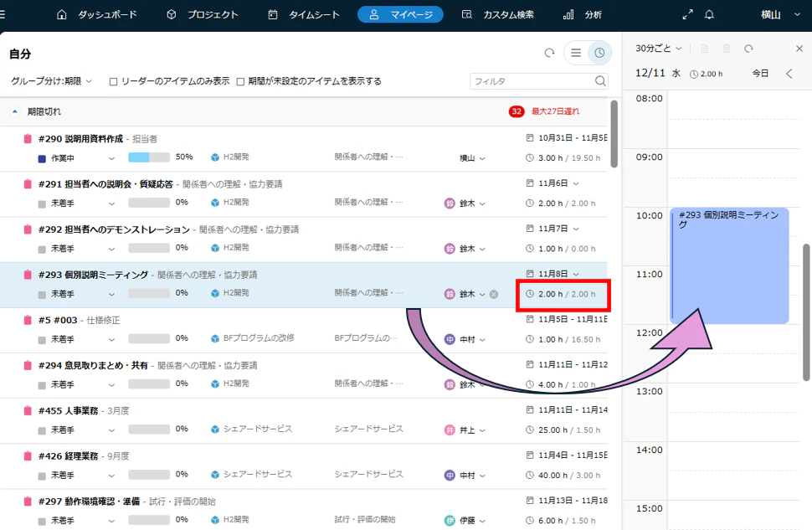The height and width of the screenshot is (530, 812).
Task: Click the fullscreen expand icon
Action: pos(688,14)
